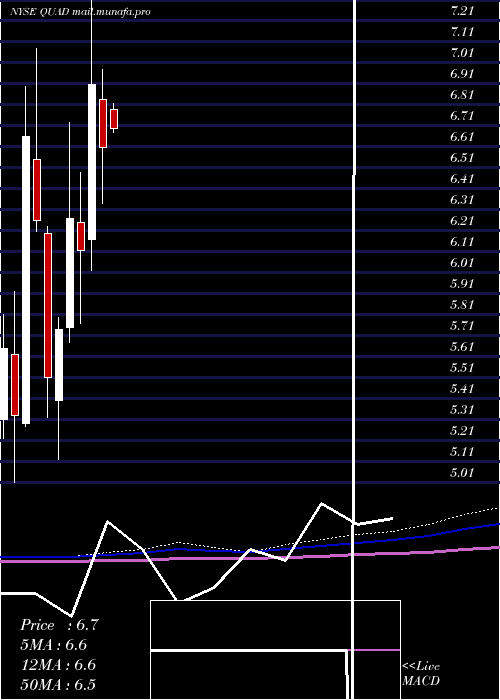
Task: Click the 50MA : 6.5 readout
Action: click(58, 685)
